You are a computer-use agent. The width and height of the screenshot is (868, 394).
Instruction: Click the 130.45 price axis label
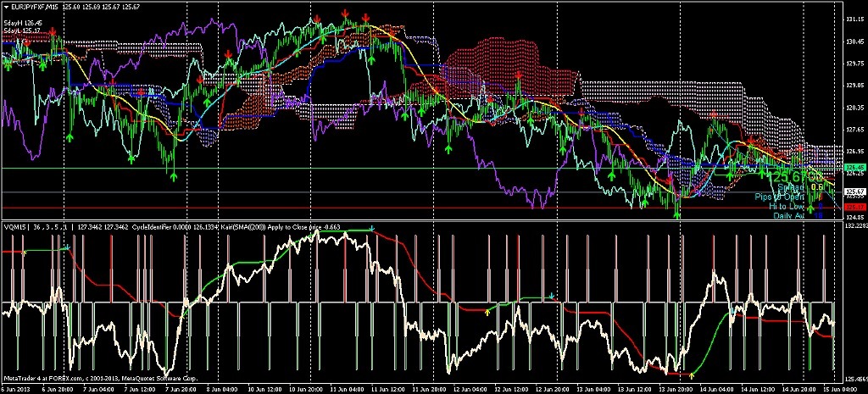(x=855, y=42)
